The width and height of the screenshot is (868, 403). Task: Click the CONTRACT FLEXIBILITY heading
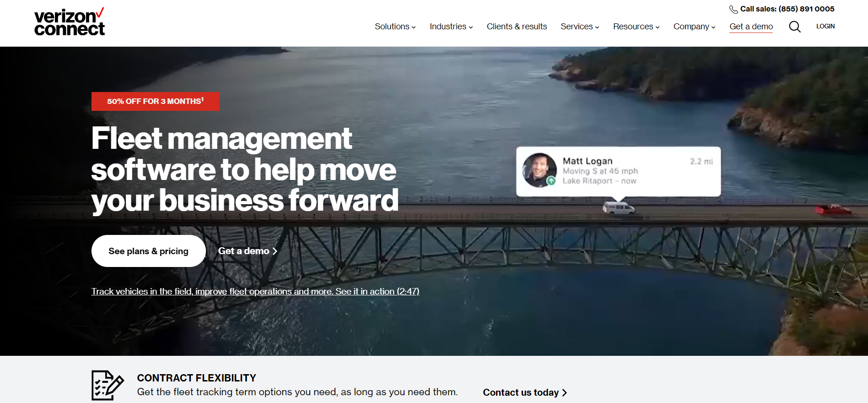(x=197, y=378)
